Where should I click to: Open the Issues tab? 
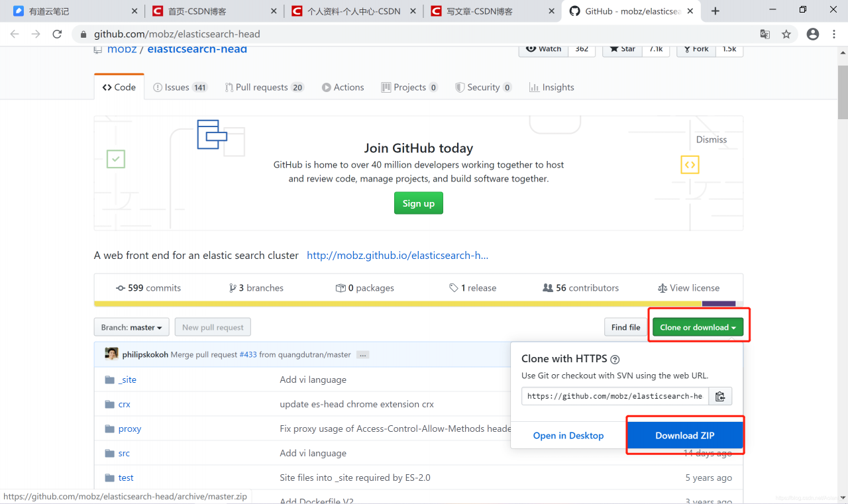tap(180, 87)
